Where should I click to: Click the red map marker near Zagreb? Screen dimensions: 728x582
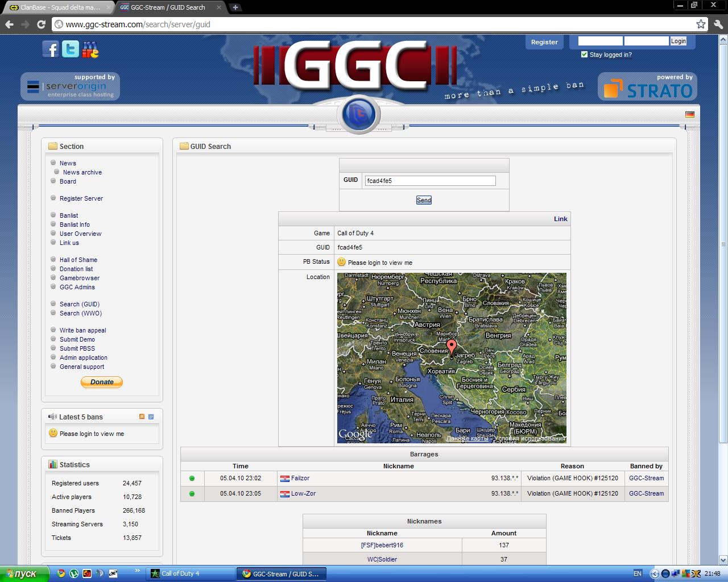tap(452, 347)
